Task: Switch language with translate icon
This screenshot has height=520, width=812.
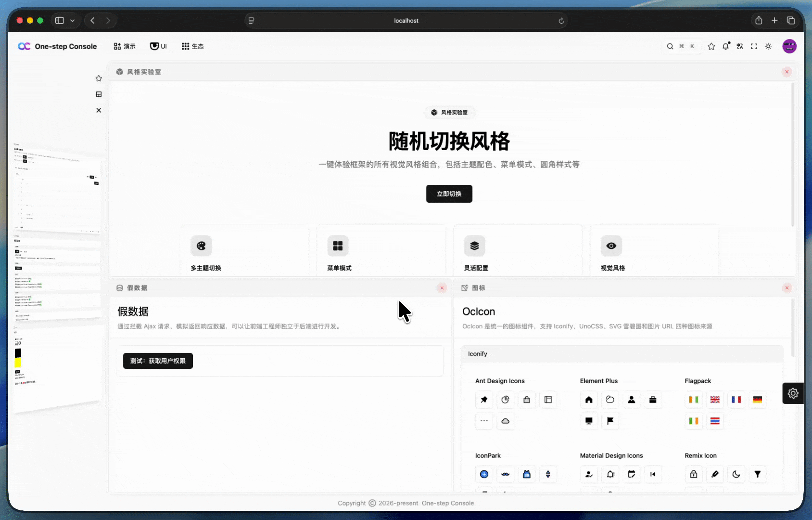Action: pyautogui.click(x=740, y=46)
